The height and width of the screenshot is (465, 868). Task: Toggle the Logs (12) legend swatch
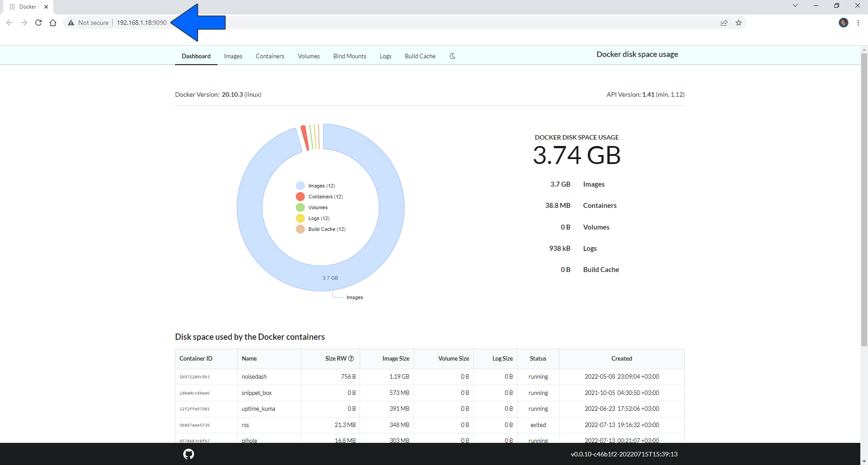[x=300, y=218]
